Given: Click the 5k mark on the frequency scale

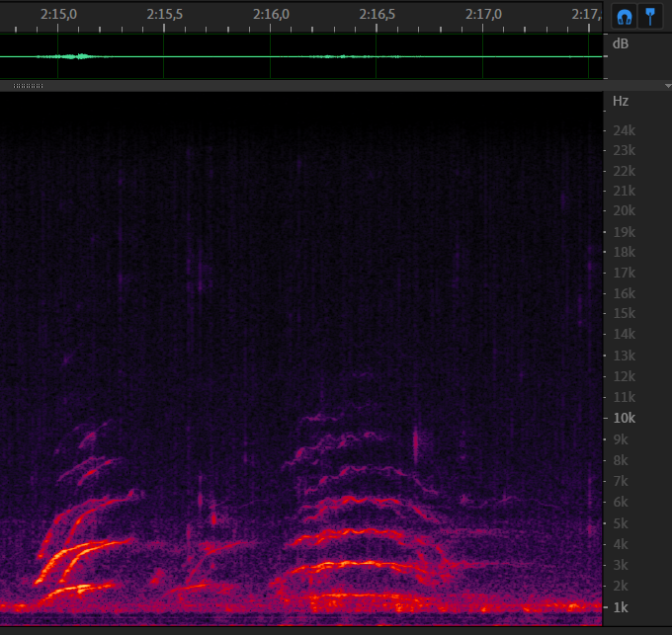Looking at the screenshot, I should (x=621, y=523).
